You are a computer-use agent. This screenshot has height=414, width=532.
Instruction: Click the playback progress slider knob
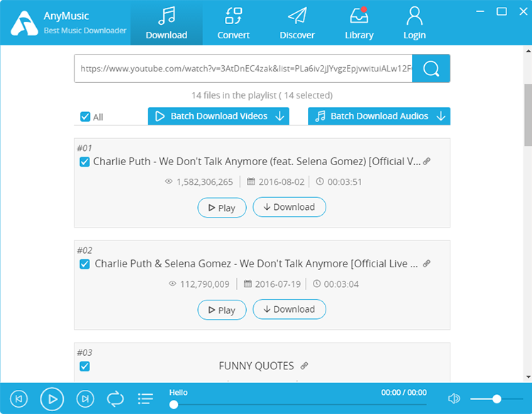click(x=174, y=405)
